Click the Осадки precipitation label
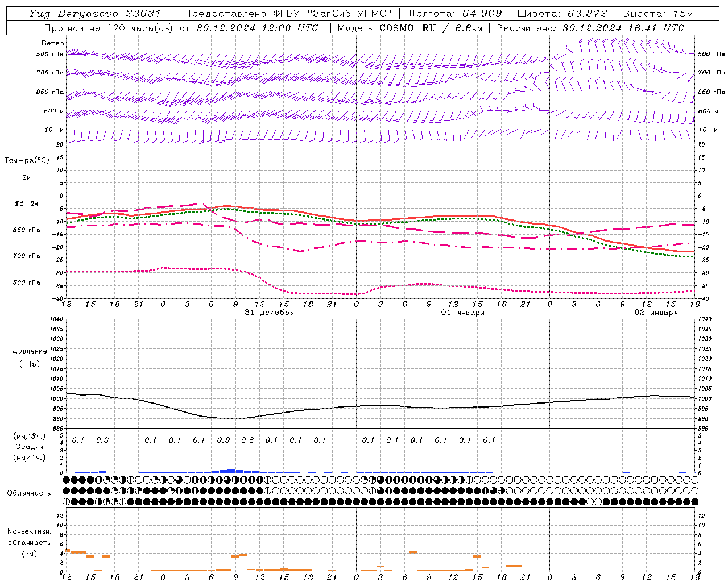Viewport: 728px width, 582px height. click(29, 447)
